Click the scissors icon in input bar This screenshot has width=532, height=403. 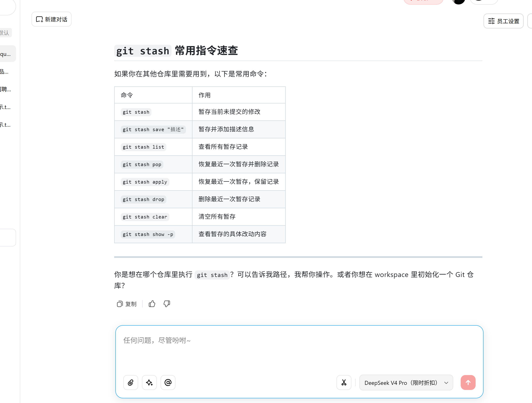coord(344,382)
